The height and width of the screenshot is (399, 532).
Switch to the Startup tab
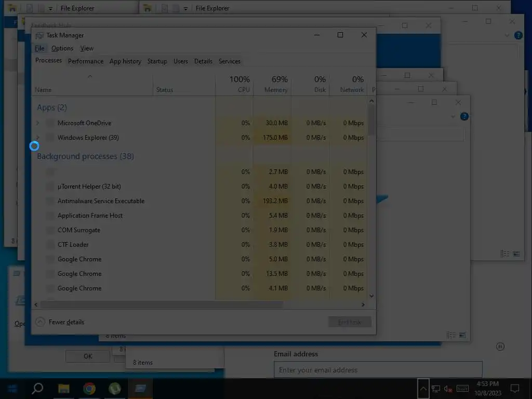point(157,61)
